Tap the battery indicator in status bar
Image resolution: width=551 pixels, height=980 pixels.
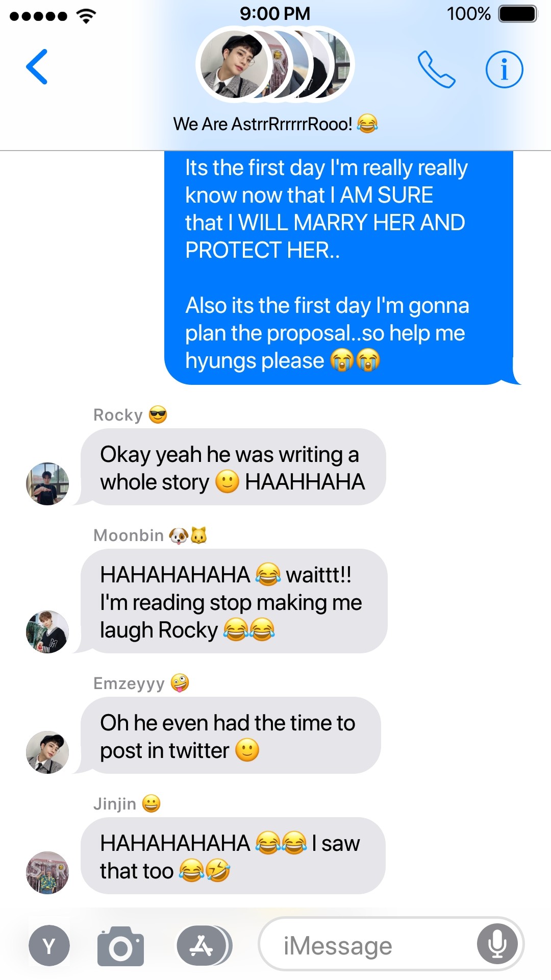point(518,14)
